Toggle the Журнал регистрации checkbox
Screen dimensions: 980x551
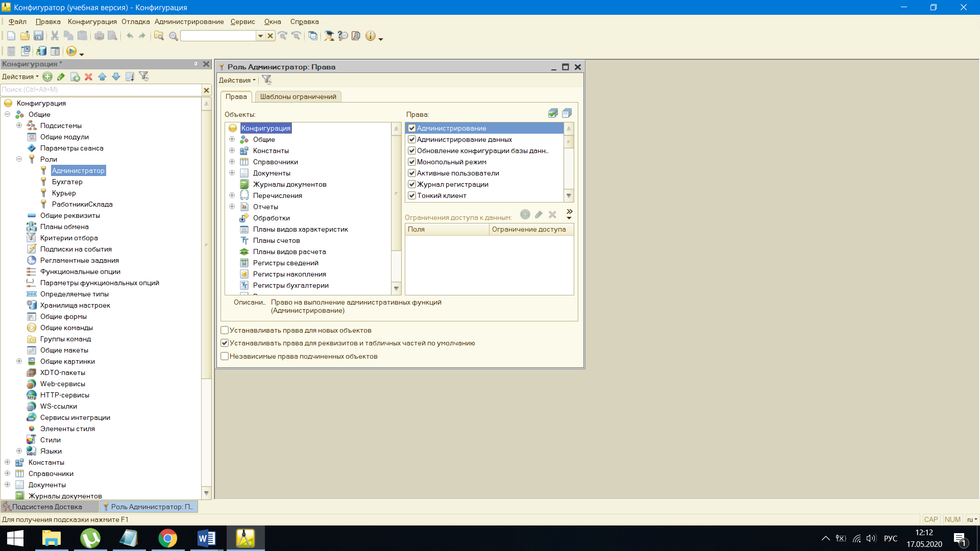pos(412,184)
